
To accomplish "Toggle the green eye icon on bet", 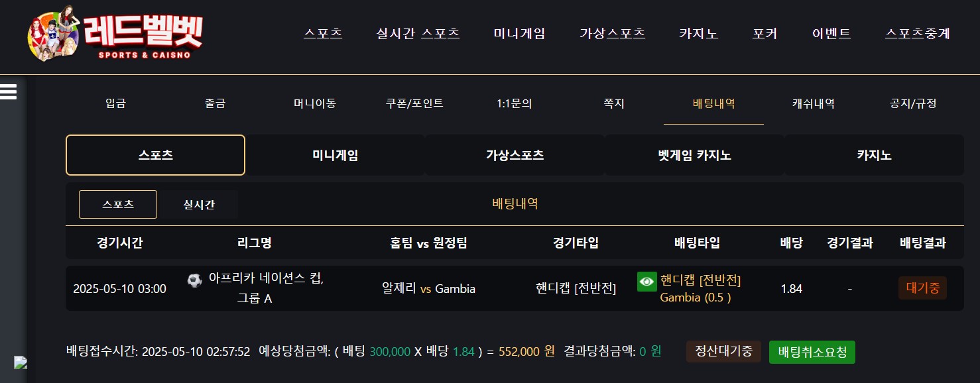I will click(x=646, y=281).
